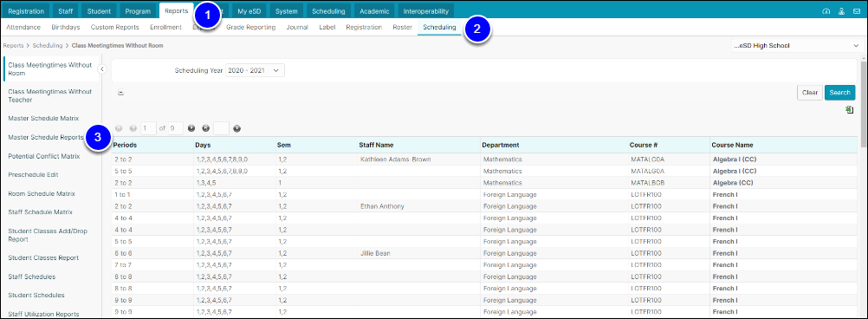Sort by the Department column header
Screen dimensions: 868x319
(501, 145)
